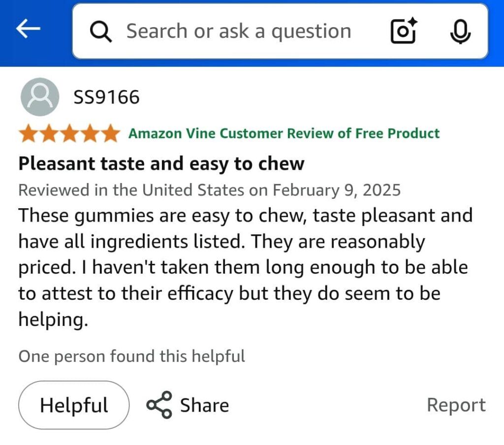
Task: Click the "Pleasant taste and easy to chew" title
Action: tap(161, 163)
